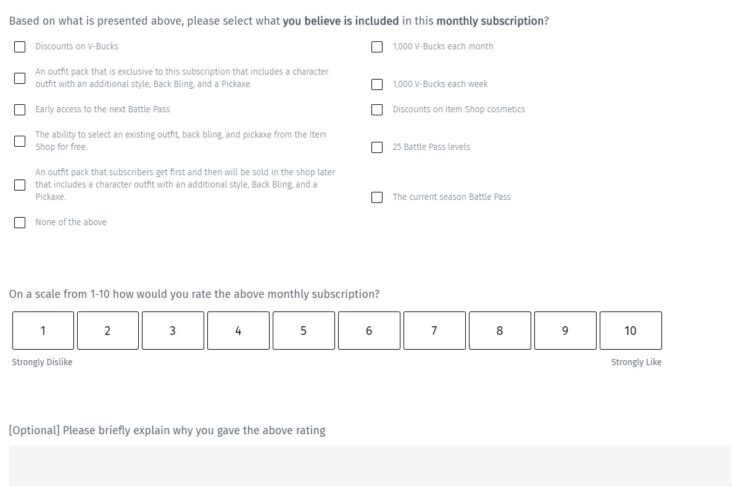The width and height of the screenshot is (741, 486).
Task: Select the 25 Battle Pass levels checkbox
Action: pyautogui.click(x=377, y=148)
